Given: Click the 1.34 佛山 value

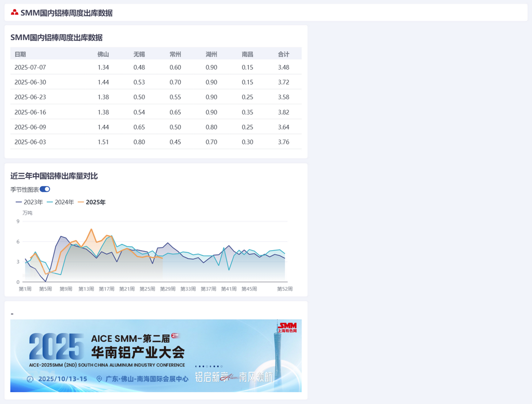Looking at the screenshot, I should [x=103, y=67].
